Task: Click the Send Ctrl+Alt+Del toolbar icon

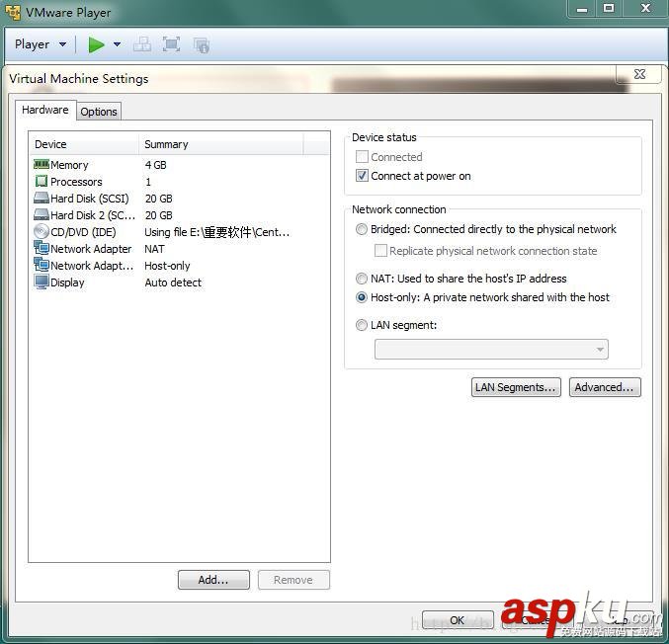Action: click(142, 44)
